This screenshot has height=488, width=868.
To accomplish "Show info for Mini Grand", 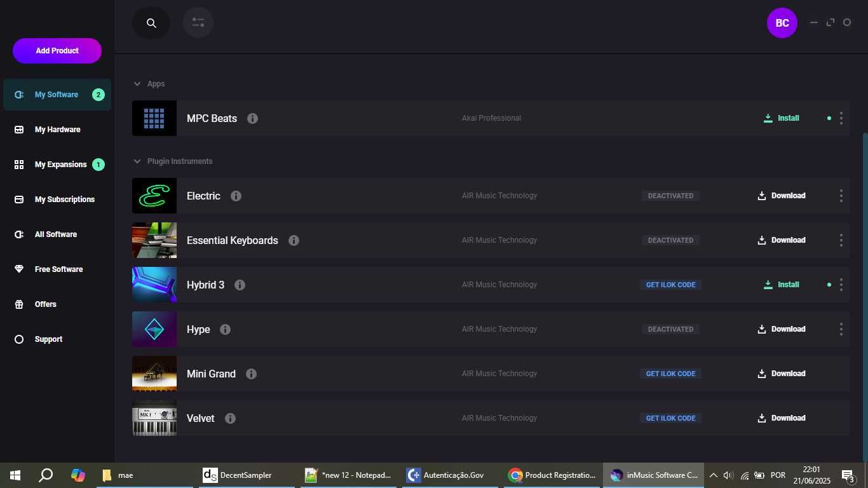I will 251,374.
